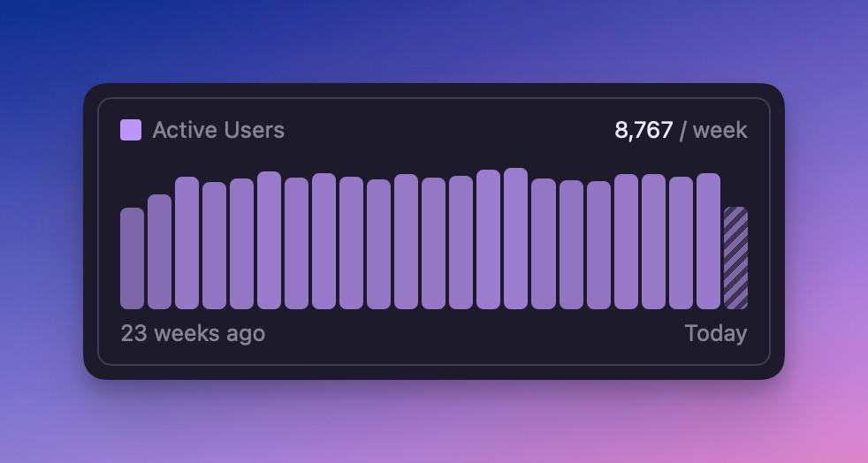The height and width of the screenshot is (463, 868).
Task: Select the striped current-week bar
Action: click(735, 258)
